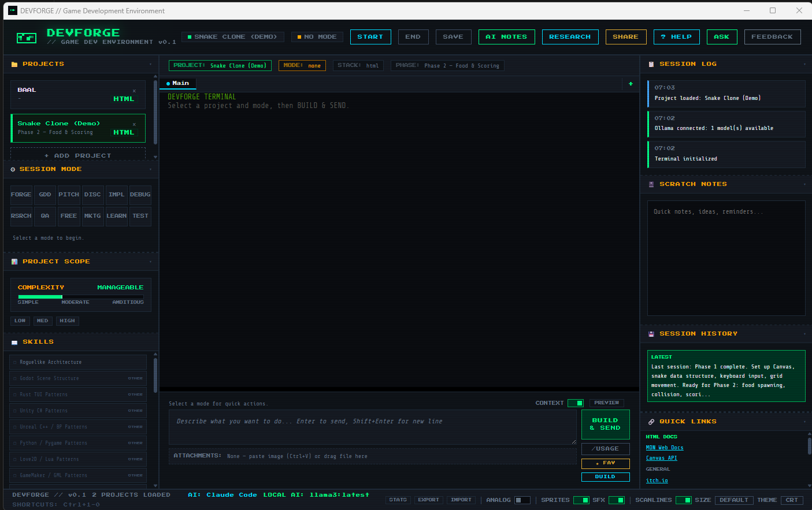Click the prompt input describing what to do

373,427
